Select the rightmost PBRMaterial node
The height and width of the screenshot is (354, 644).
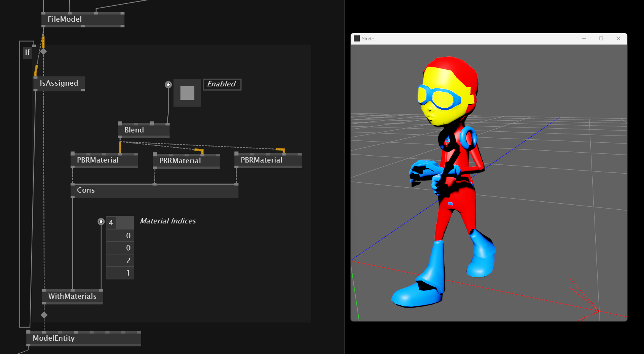coord(268,160)
